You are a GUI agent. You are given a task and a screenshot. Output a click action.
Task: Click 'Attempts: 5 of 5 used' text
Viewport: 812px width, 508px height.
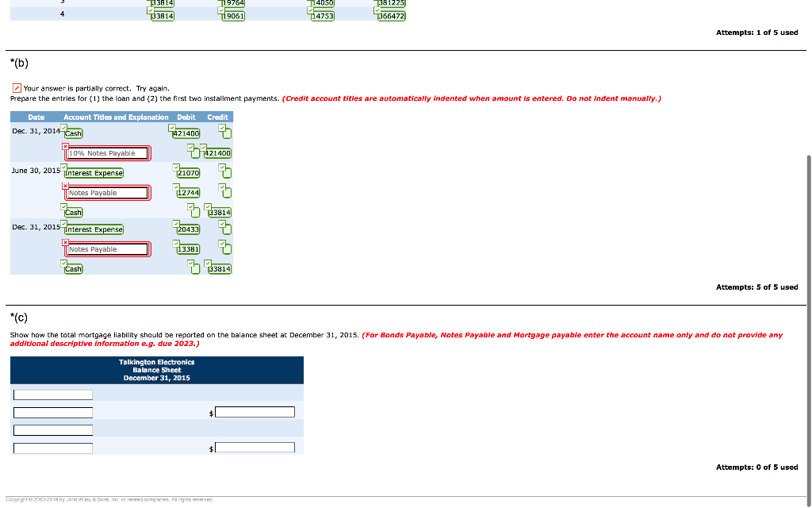[x=756, y=287]
